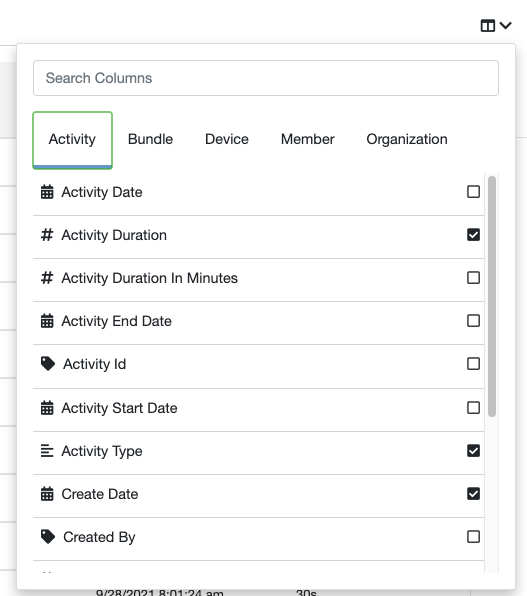
Task: Uncheck the Activity Duration column checkbox
Action: (x=473, y=235)
